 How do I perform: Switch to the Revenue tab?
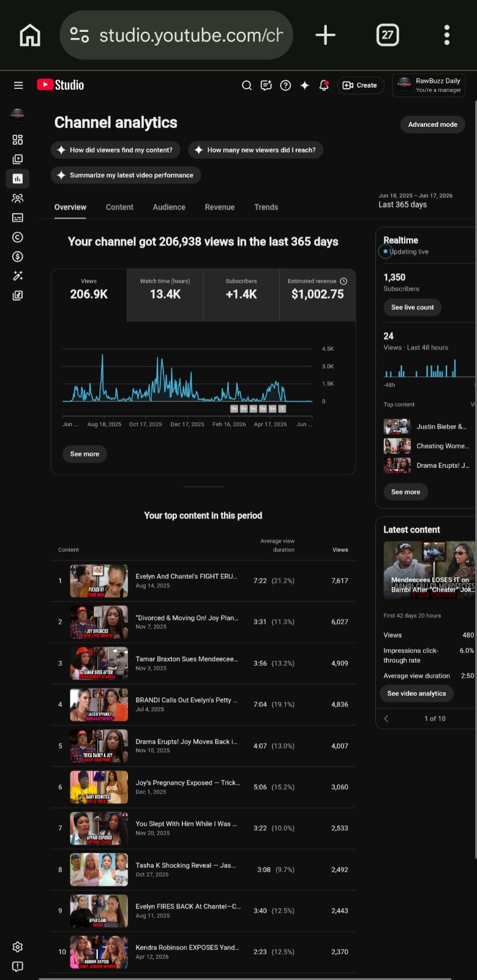pos(220,207)
